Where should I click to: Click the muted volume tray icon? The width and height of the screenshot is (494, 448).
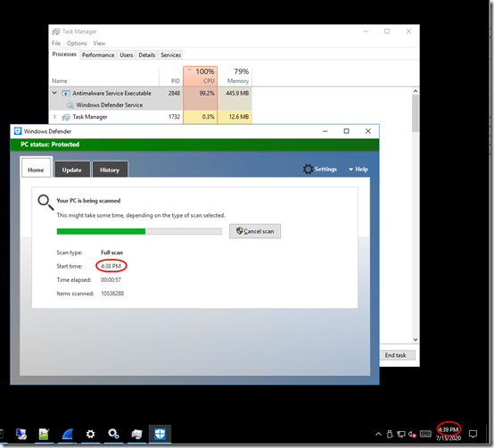pyautogui.click(x=412, y=434)
